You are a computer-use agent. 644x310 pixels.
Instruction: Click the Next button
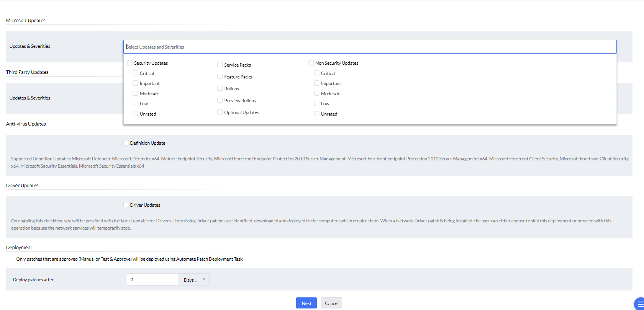coord(306,303)
